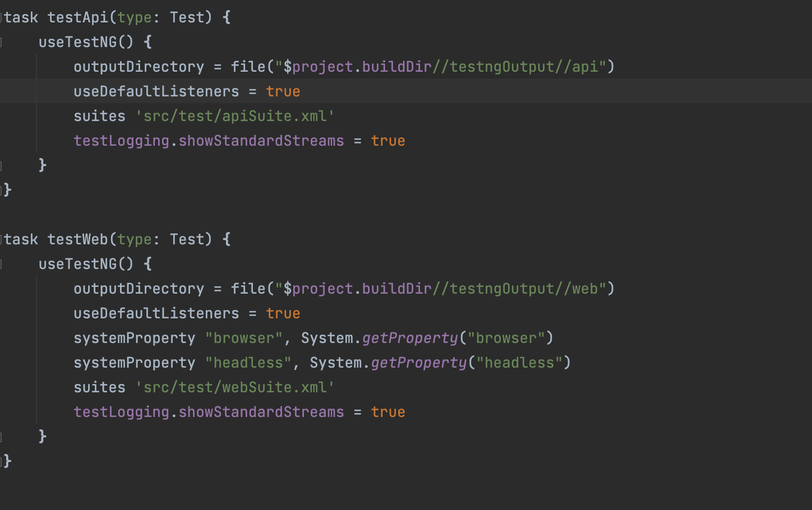This screenshot has height=510, width=812.
Task: Click the testApi task name
Action: [x=77, y=17]
